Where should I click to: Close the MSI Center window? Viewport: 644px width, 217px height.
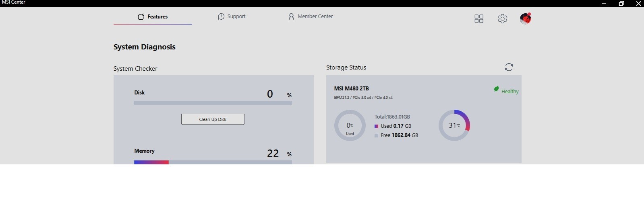click(638, 4)
